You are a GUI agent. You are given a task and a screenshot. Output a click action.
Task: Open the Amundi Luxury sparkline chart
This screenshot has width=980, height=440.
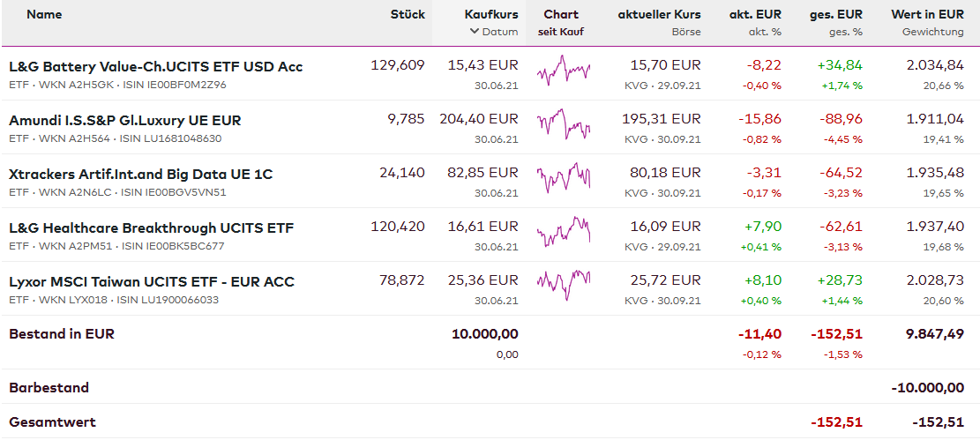point(564,124)
